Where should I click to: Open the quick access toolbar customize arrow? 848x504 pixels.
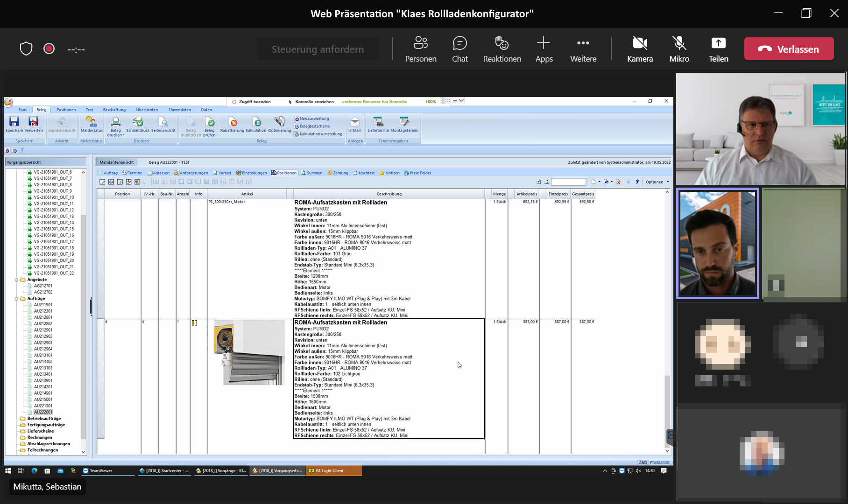click(22, 150)
